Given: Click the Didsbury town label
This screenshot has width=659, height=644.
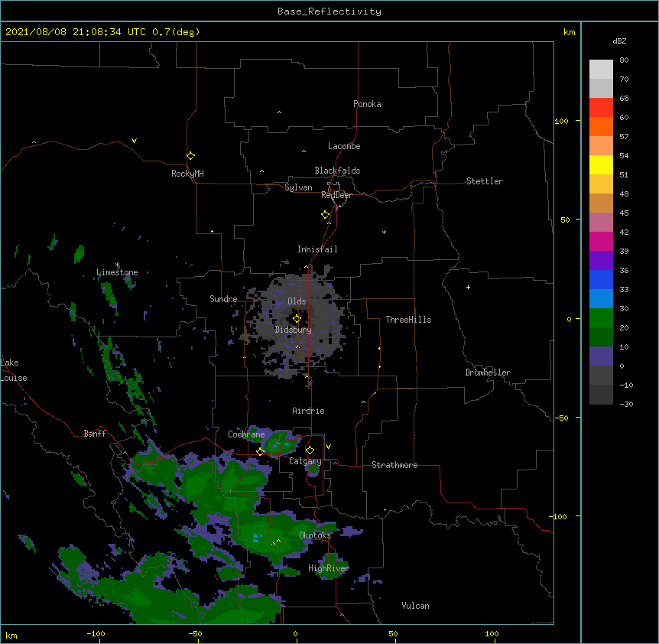Looking at the screenshot, I should (294, 330).
